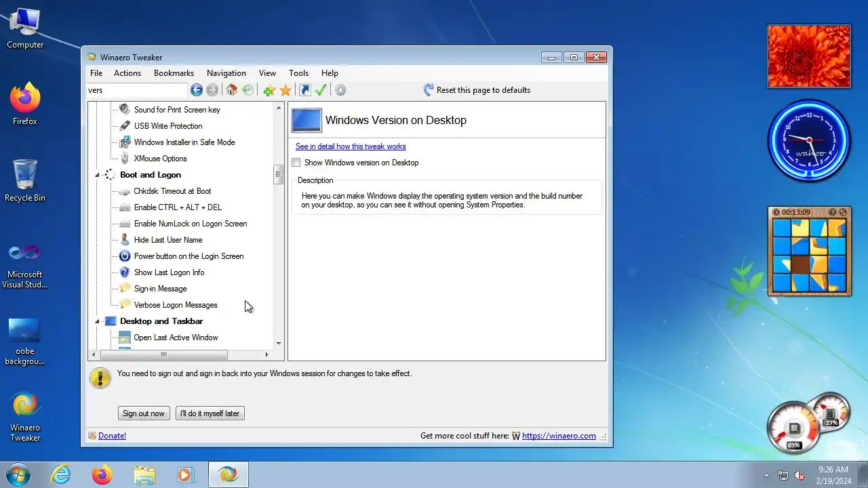Click the tree horizontal scroll right arrow

(x=267, y=354)
